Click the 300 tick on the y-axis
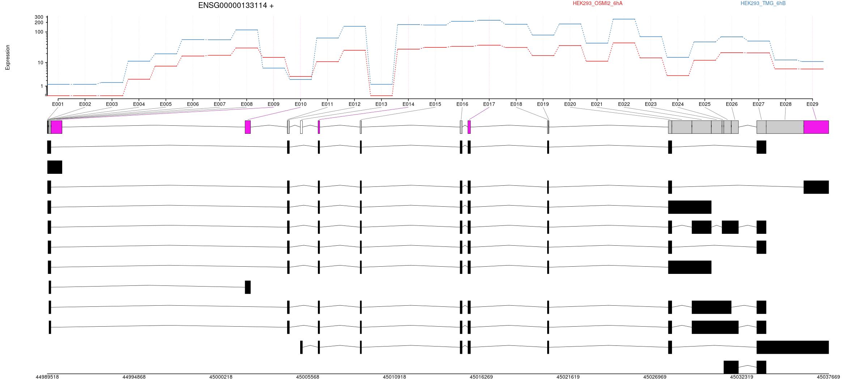Screen dimensions: 868x383 click(39, 17)
